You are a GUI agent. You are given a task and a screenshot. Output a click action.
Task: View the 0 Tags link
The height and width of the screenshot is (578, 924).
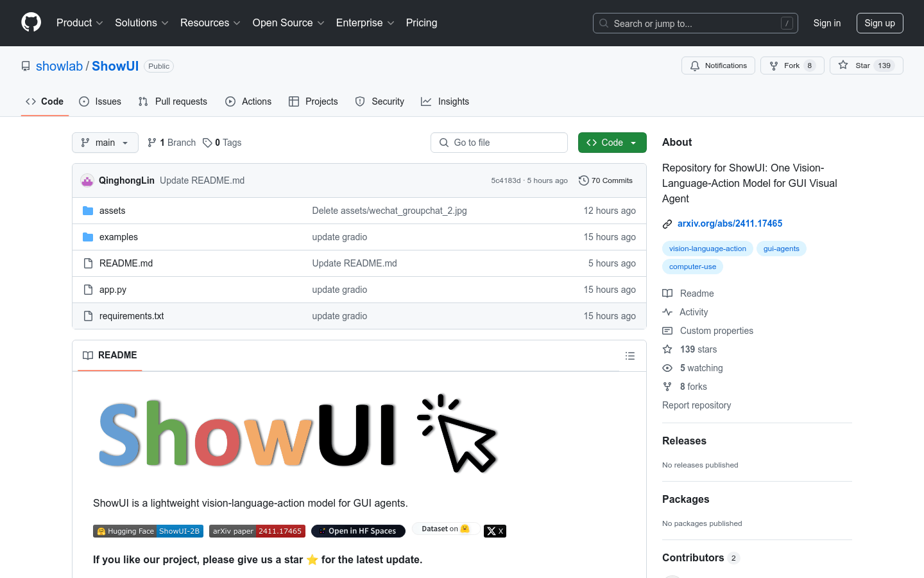tap(222, 143)
